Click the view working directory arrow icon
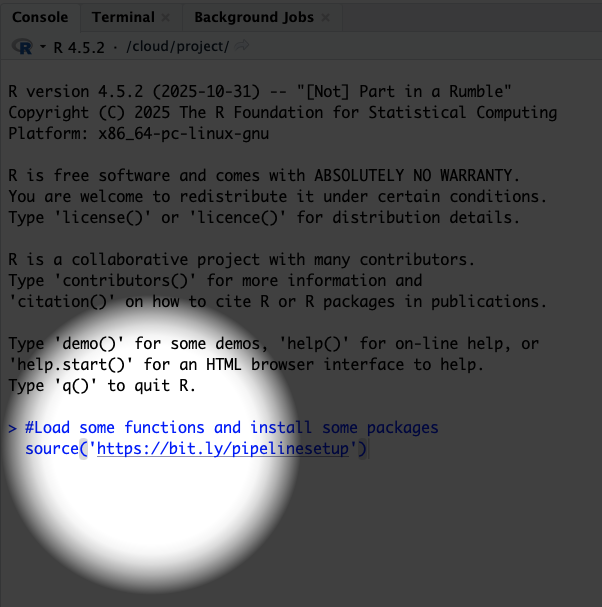Screen dimensions: 602x607 click(243, 47)
